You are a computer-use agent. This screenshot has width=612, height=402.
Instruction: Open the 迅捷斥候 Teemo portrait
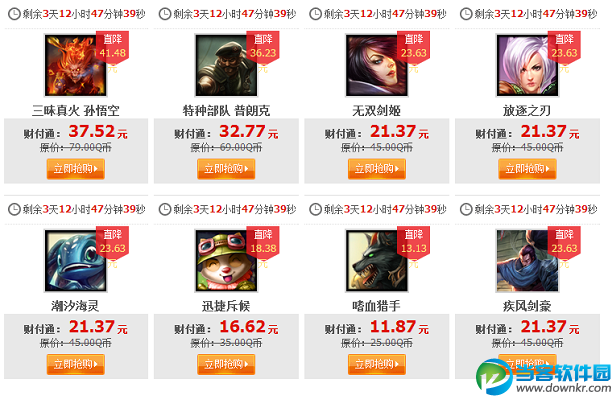(226, 260)
